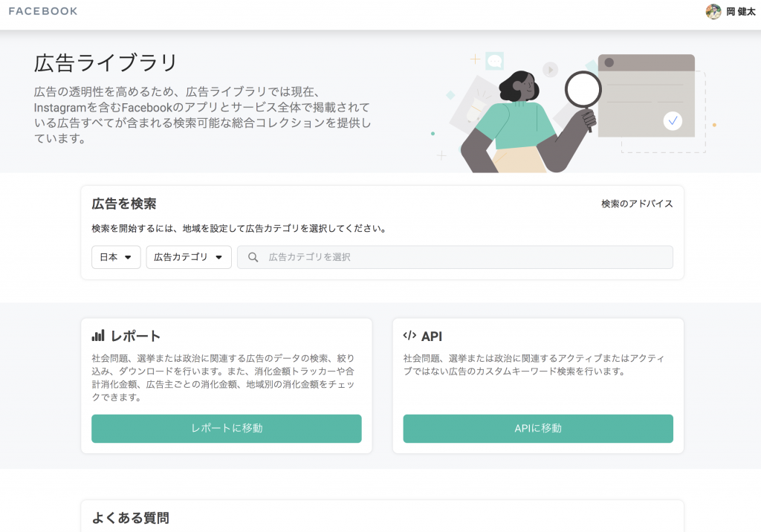
Task: Click the 検索を開始するには instruction text
Action: pos(239,228)
